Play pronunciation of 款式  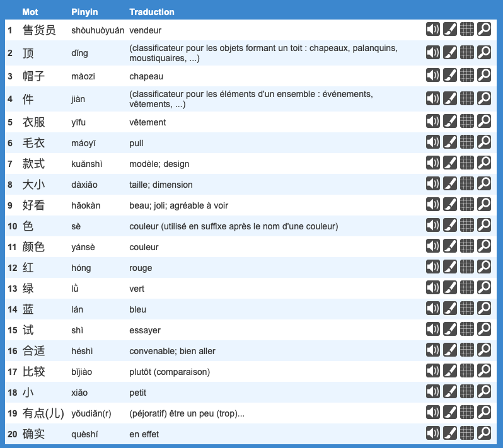(x=432, y=164)
